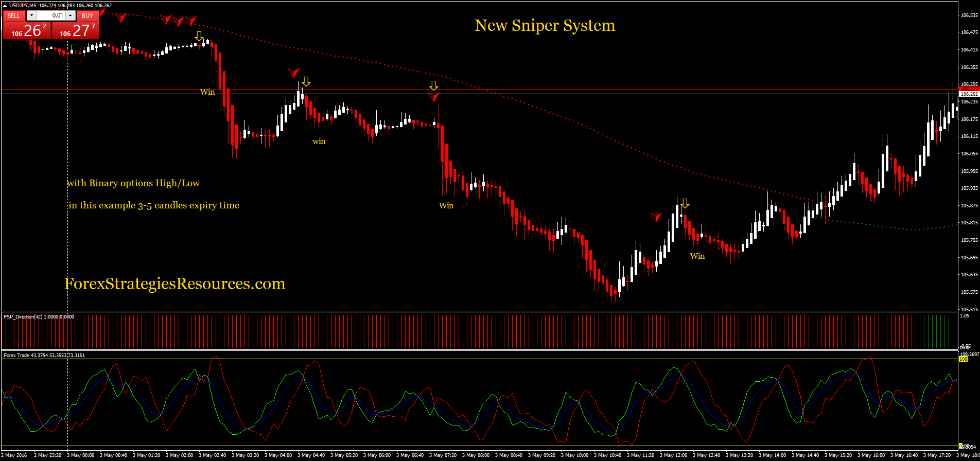Click the 0.01 lot volume field

51,15
